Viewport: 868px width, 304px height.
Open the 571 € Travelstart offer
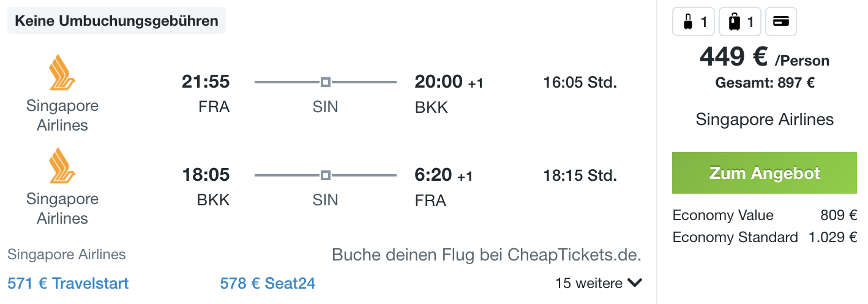coord(68,283)
